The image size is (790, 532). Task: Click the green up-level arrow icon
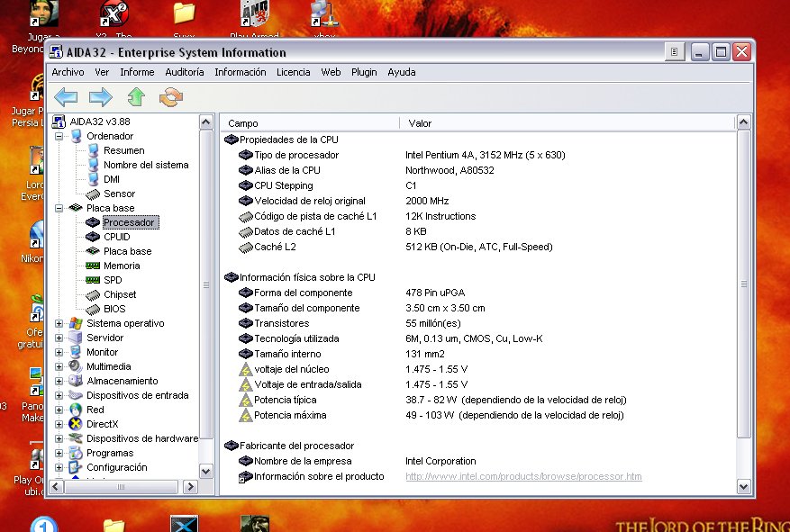136,97
